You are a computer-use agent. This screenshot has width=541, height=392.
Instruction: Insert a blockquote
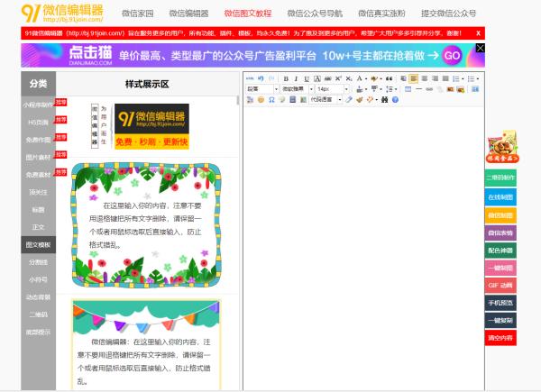point(390,78)
